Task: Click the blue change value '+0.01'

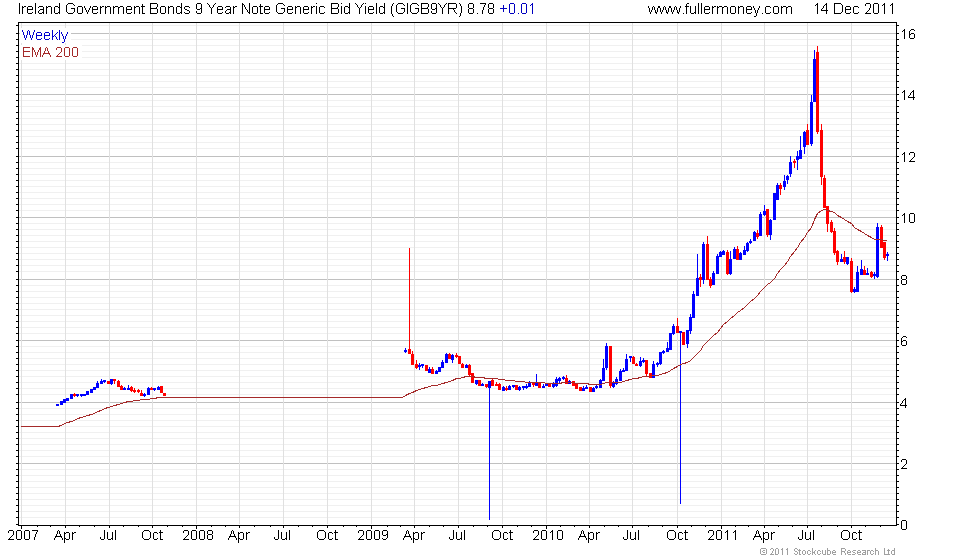Action: point(517,9)
